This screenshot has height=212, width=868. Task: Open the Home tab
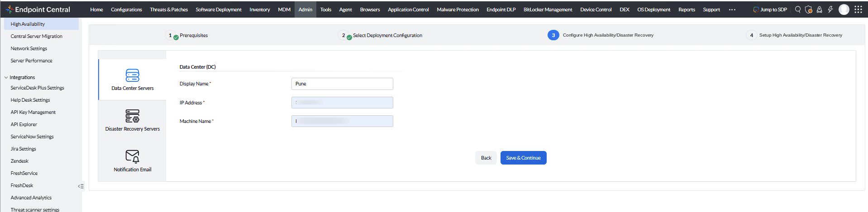[96, 9]
